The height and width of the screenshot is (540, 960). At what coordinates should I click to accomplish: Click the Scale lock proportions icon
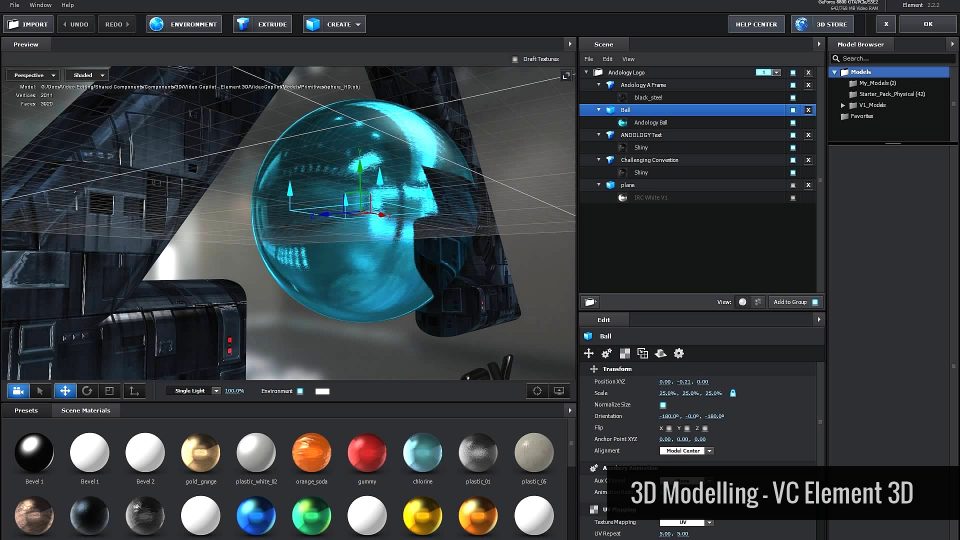(x=733, y=393)
